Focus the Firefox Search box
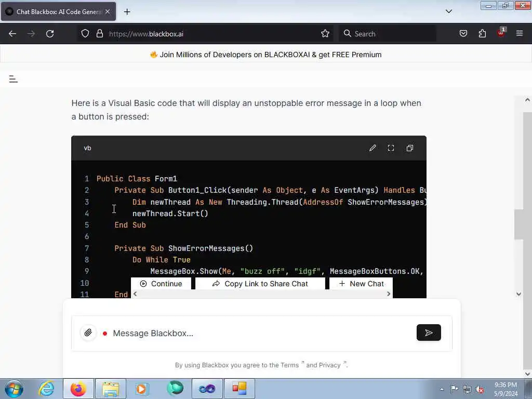 (x=387, y=34)
